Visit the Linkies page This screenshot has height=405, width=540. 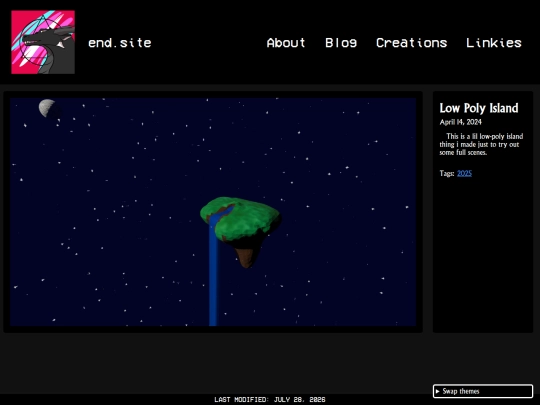[x=494, y=43]
